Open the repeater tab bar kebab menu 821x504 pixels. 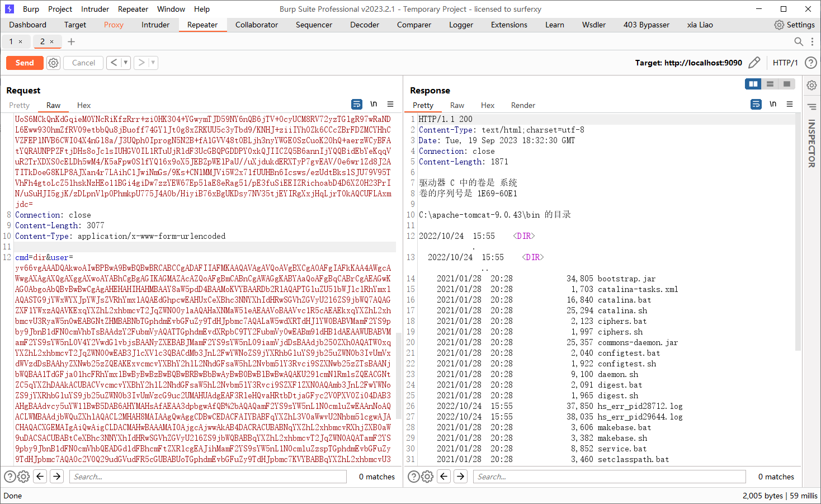[813, 41]
